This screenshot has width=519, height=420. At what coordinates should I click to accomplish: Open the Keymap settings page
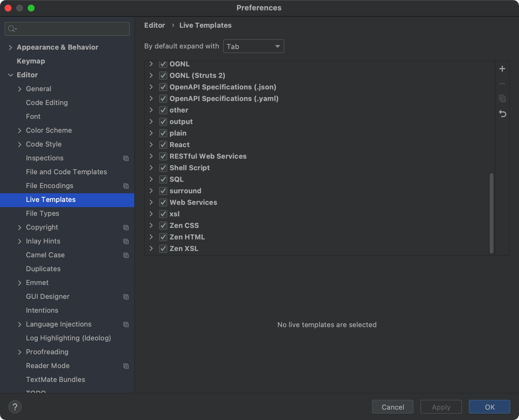tap(31, 61)
